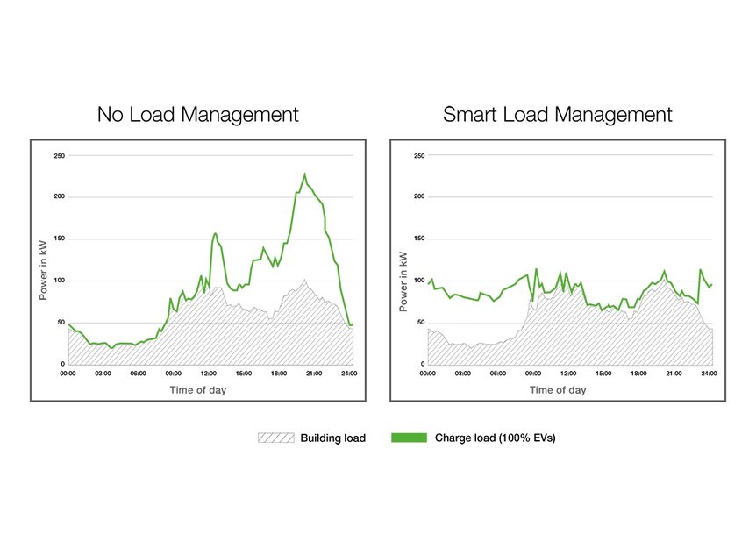Click the 18:00 label in No Load Management chart
The image size is (756, 534).
tap(279, 374)
